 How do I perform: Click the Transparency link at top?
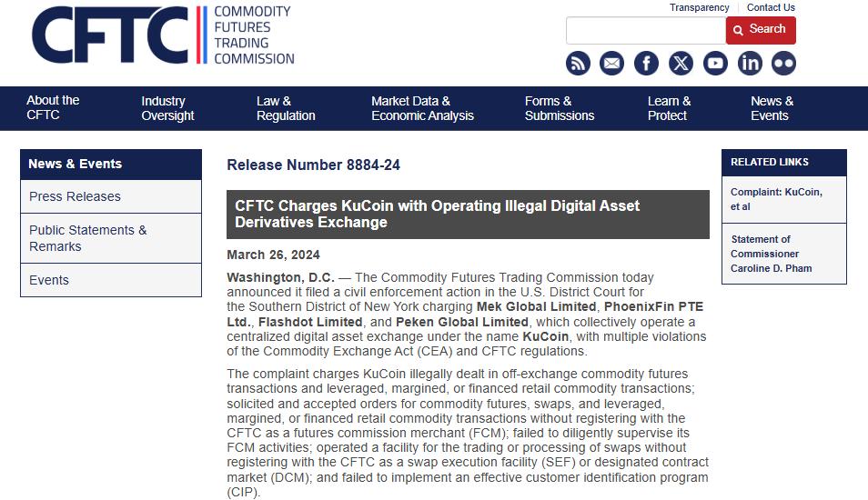tap(699, 7)
